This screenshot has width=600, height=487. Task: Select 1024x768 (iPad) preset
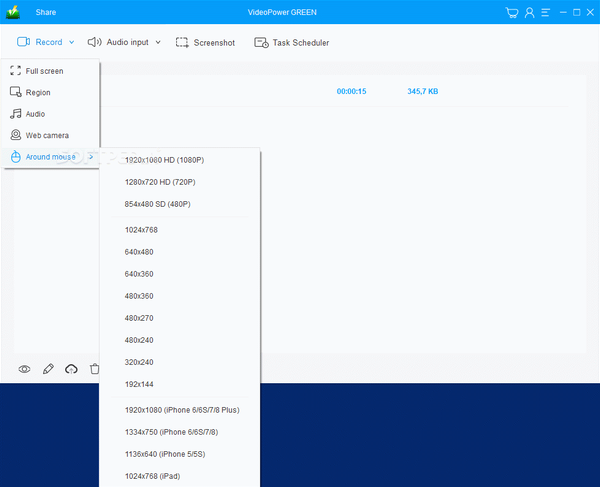[180, 476]
